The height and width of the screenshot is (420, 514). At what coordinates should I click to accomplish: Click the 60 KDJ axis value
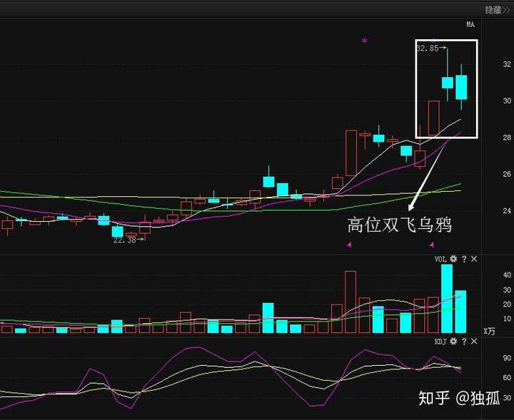coord(507,378)
